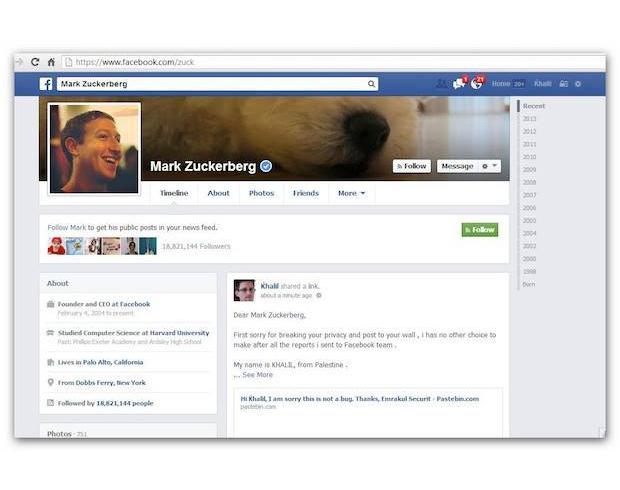Open Khalil's profile link in top bar
The height and width of the screenshot is (490, 620).
[x=542, y=83]
